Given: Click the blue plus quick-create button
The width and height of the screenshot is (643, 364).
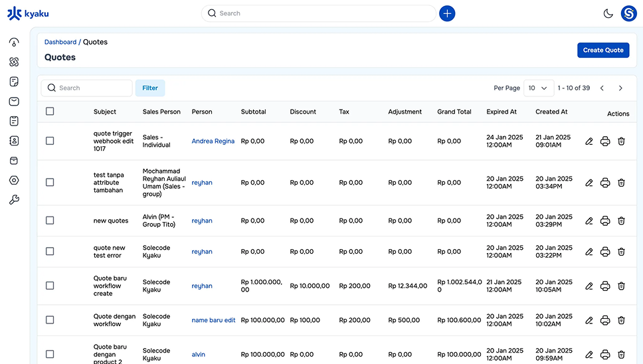Looking at the screenshot, I should [447, 13].
